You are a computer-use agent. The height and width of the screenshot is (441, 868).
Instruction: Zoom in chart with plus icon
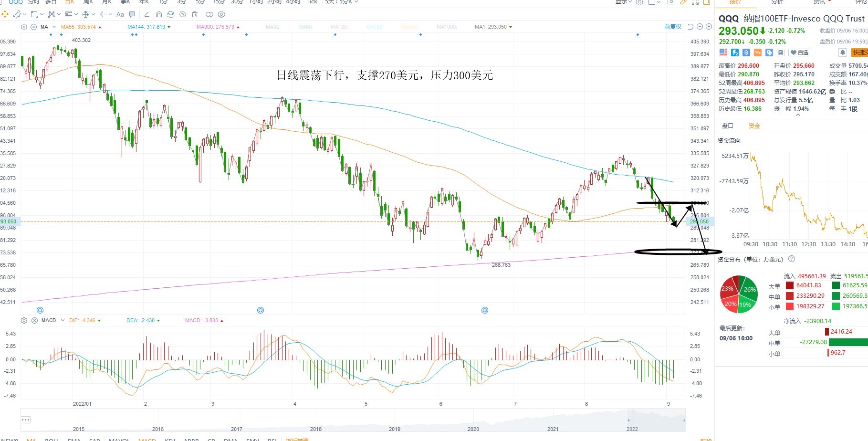tap(709, 27)
